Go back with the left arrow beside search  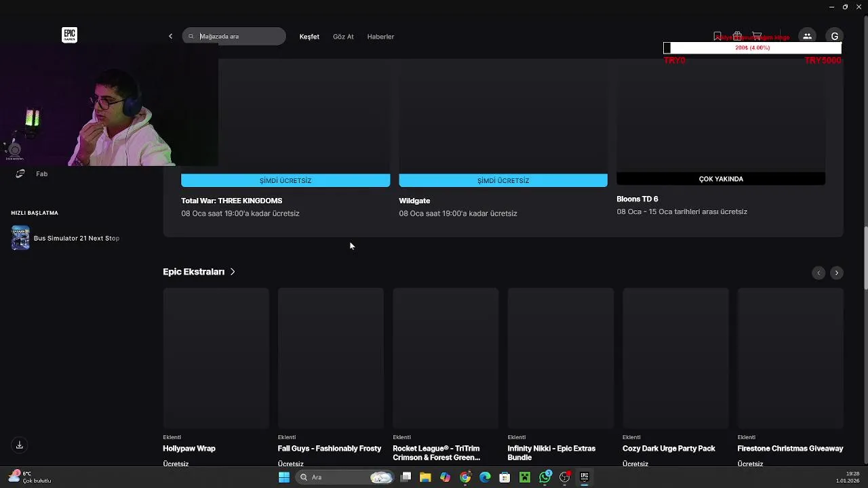170,37
